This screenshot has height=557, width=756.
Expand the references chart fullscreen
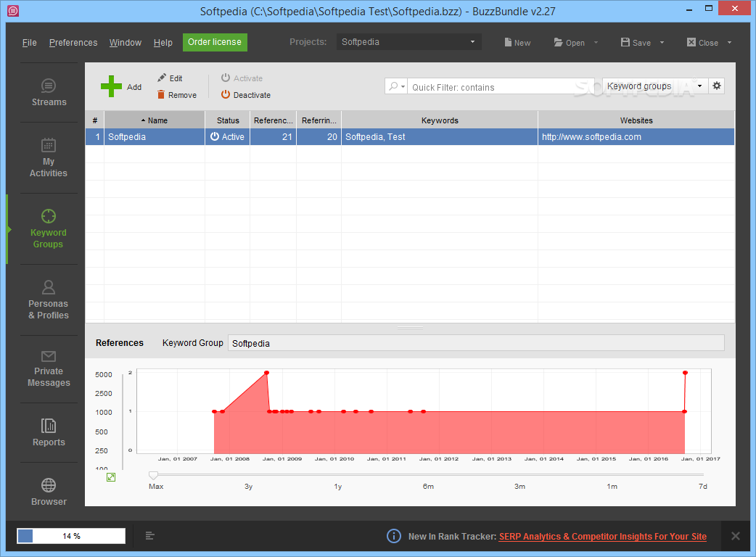(x=111, y=477)
